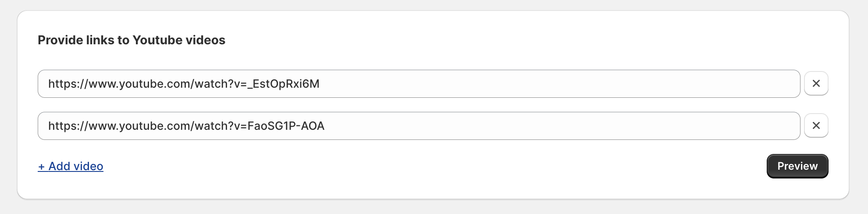Remove the FaoSG1P-AOA video link

pyautogui.click(x=816, y=125)
